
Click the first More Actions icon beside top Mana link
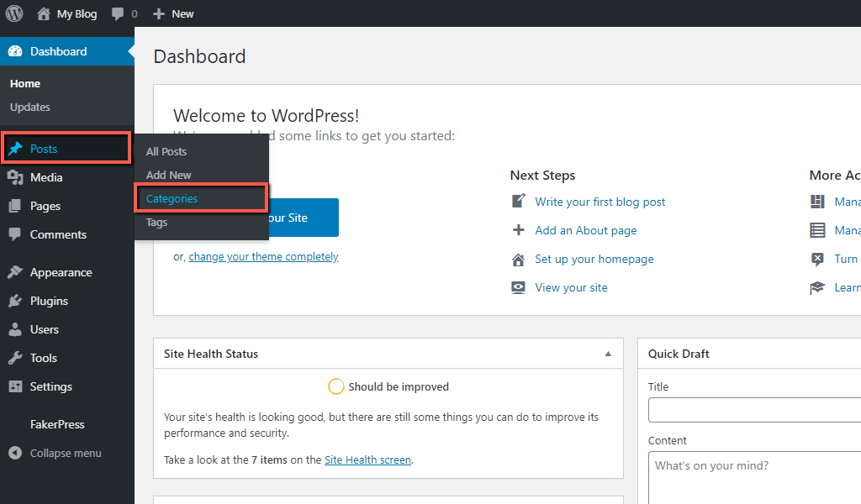click(x=817, y=202)
